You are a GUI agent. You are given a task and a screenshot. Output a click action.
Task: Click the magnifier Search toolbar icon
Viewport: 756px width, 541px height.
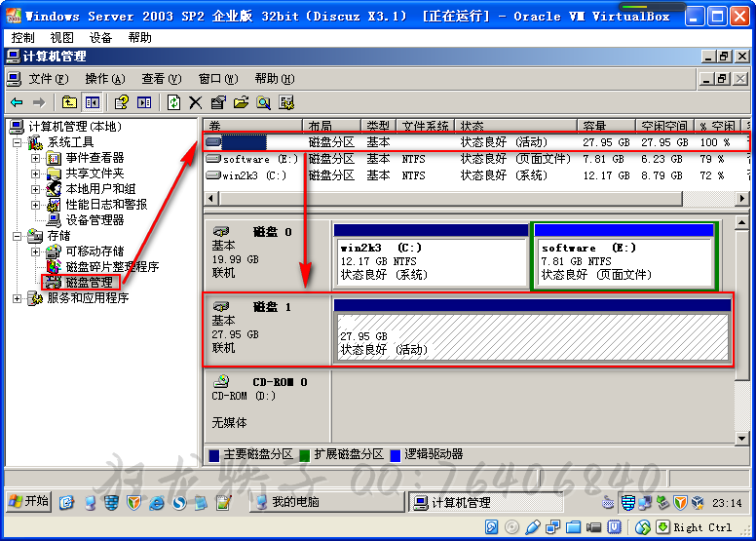[x=263, y=102]
